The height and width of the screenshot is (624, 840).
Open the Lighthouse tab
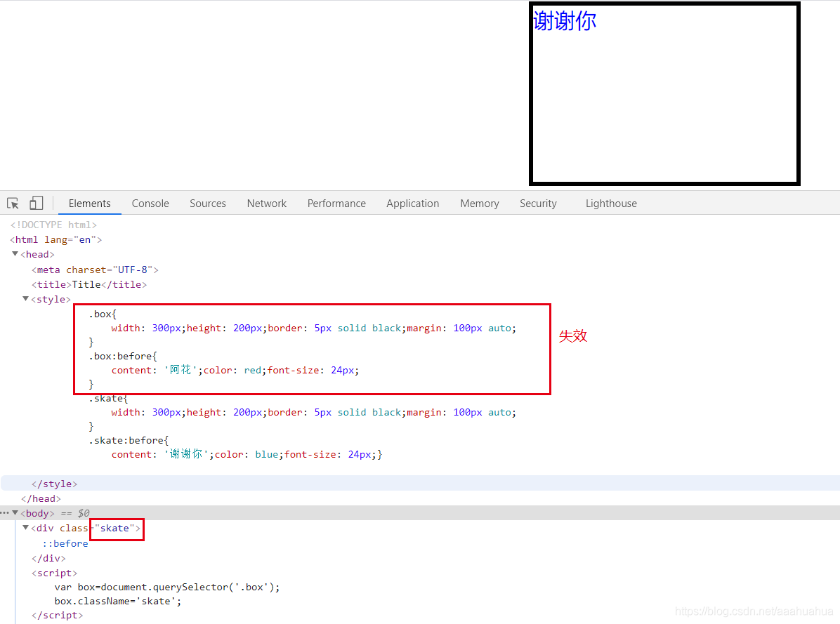pyautogui.click(x=611, y=204)
